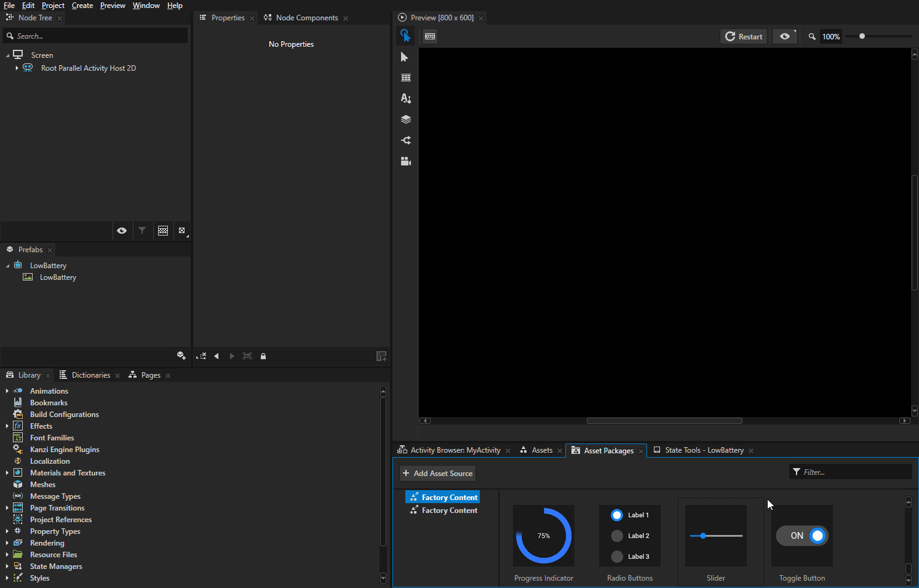
Task: Open the Window menu
Action: (146, 5)
